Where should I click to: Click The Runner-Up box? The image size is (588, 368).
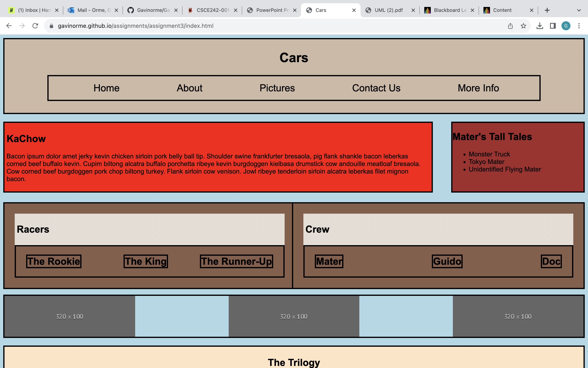236,261
